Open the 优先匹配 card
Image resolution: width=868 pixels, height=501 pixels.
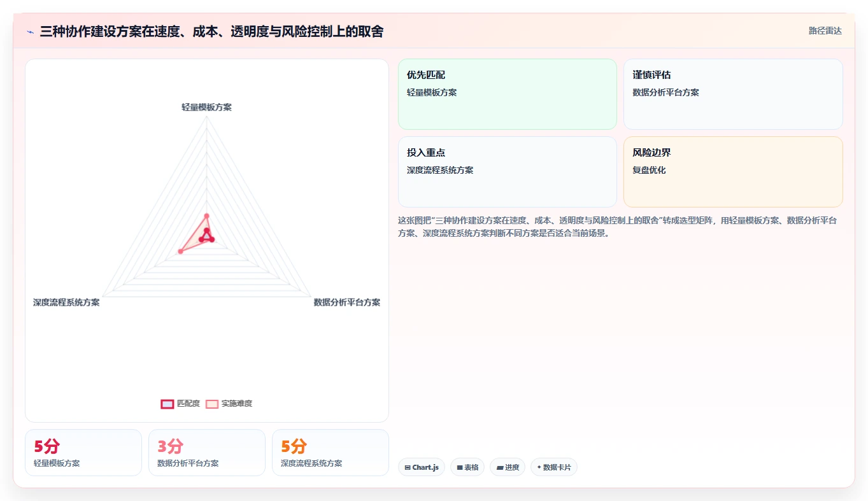tap(508, 94)
